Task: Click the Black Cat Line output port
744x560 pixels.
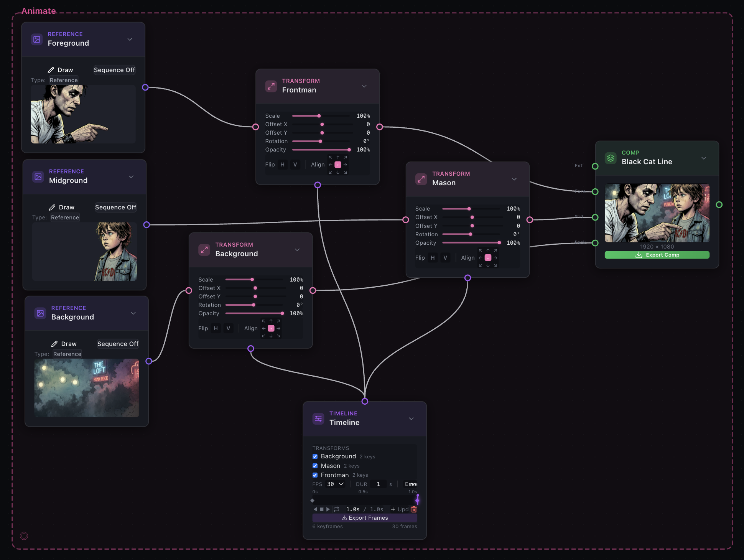Action: [719, 205]
